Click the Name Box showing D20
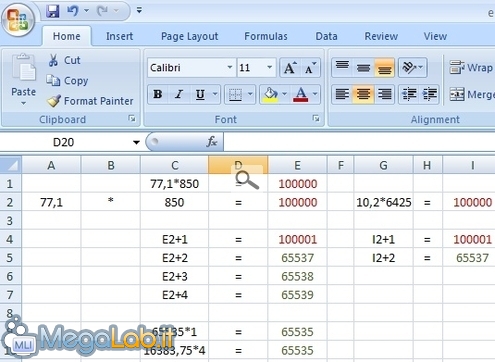This screenshot has width=495, height=362. (x=64, y=142)
